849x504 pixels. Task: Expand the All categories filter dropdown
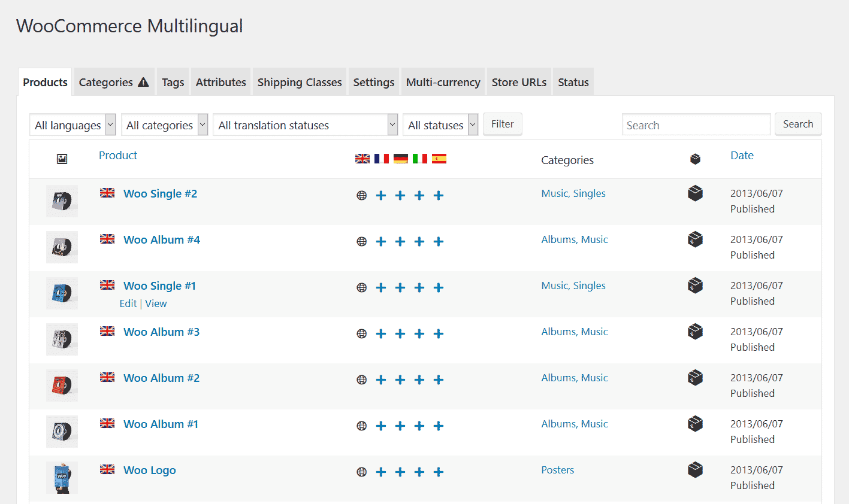[164, 125]
